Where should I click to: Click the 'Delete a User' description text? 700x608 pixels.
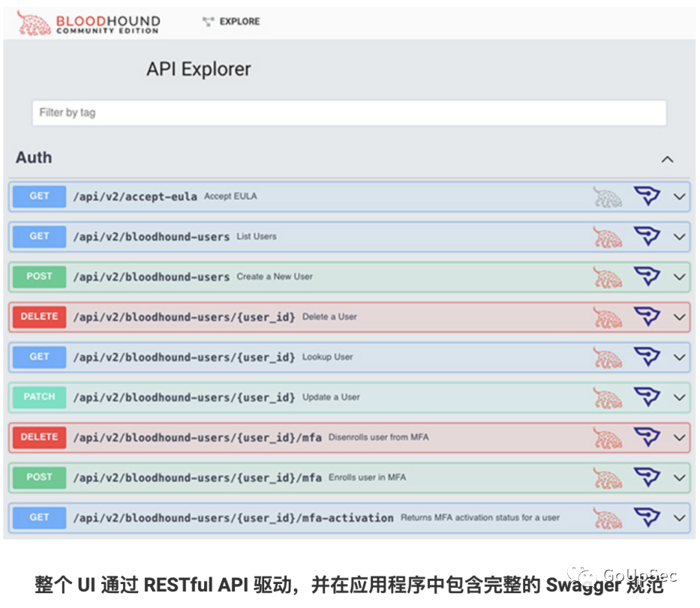(x=329, y=316)
